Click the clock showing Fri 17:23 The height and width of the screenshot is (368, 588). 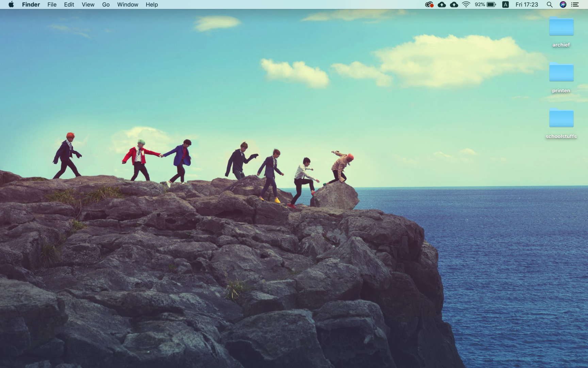coord(527,4)
